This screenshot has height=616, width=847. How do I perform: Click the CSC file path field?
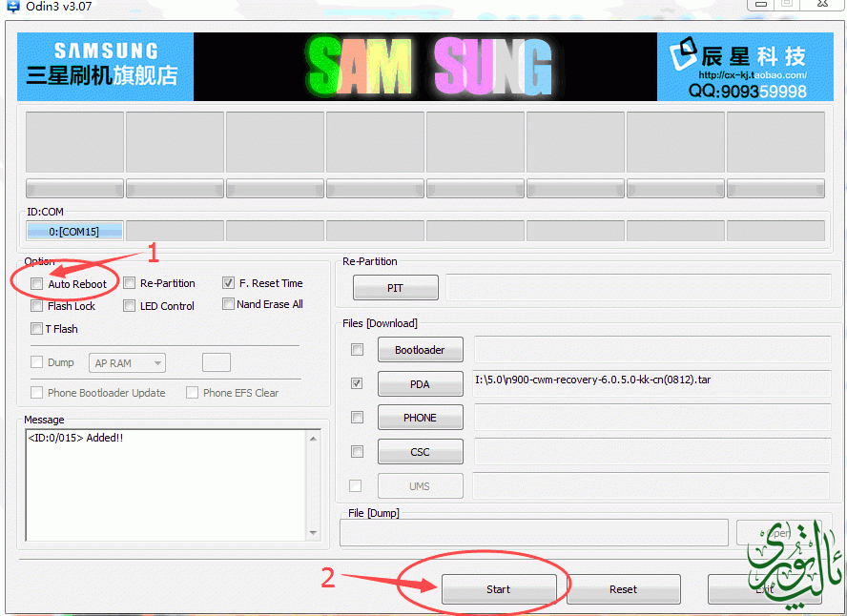click(x=652, y=451)
